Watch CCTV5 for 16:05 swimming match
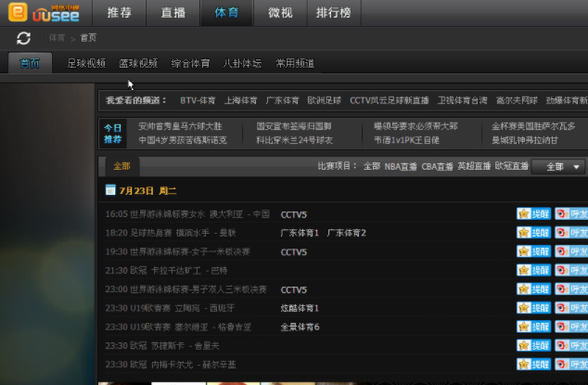Screen dimensions: 588x385 coord(294,214)
